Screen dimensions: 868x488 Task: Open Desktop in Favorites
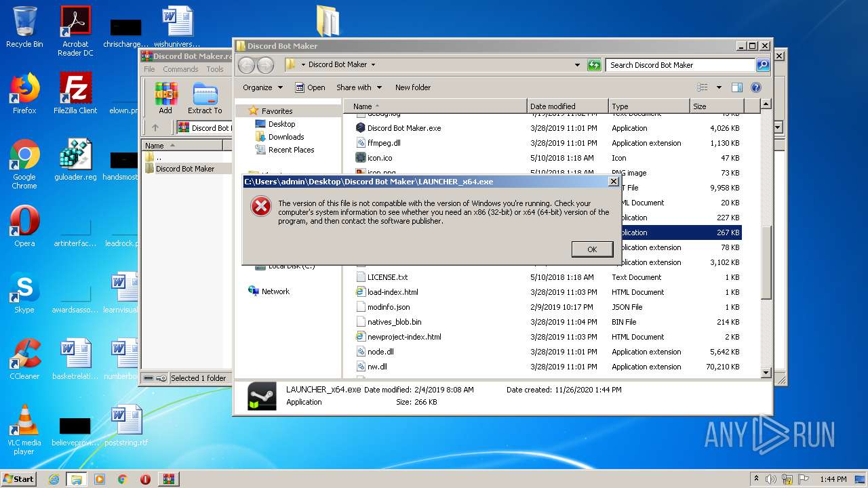point(281,124)
